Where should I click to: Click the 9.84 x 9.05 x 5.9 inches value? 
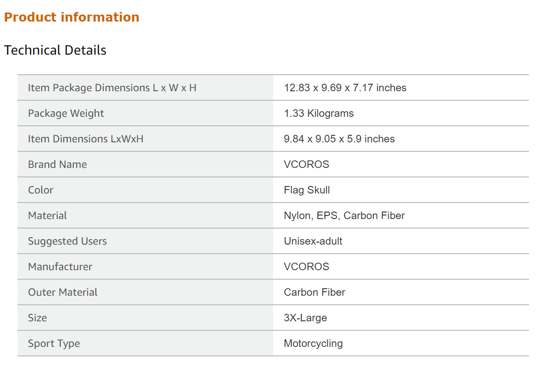pos(339,139)
